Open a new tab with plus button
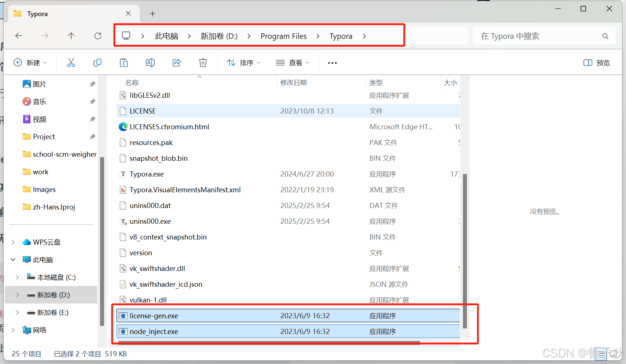Screen dimensions: 626x364 (x=152, y=14)
